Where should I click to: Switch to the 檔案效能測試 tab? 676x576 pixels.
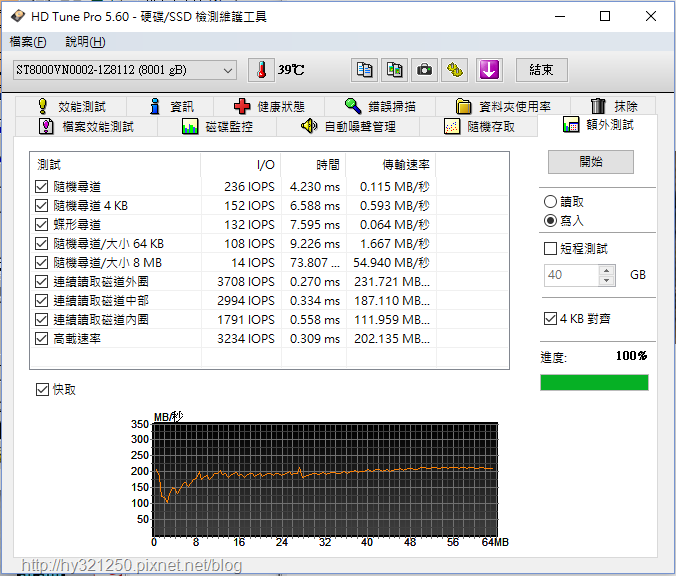86,127
